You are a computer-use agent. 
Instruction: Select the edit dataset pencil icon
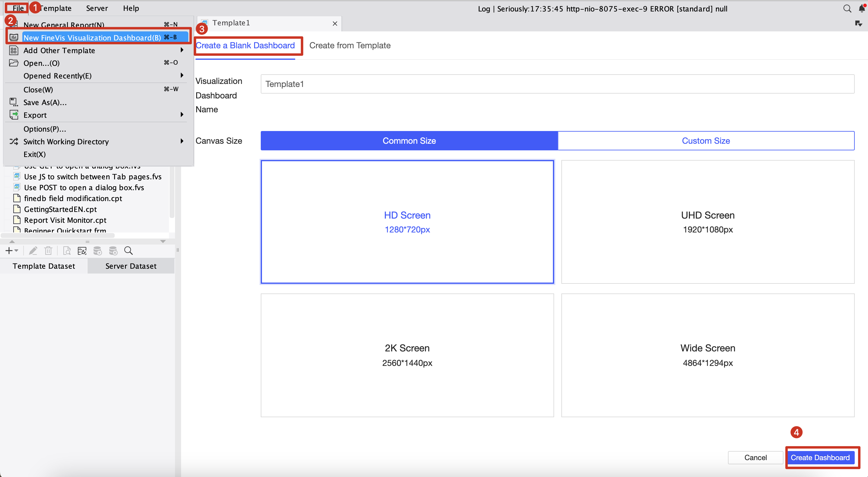click(x=33, y=251)
